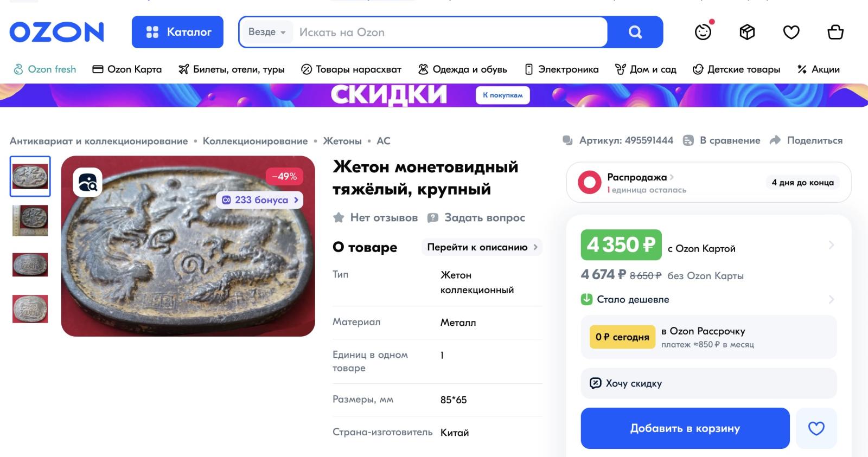This screenshot has height=457, width=868.
Task: Click Перейти к описанию link
Action: (482, 247)
